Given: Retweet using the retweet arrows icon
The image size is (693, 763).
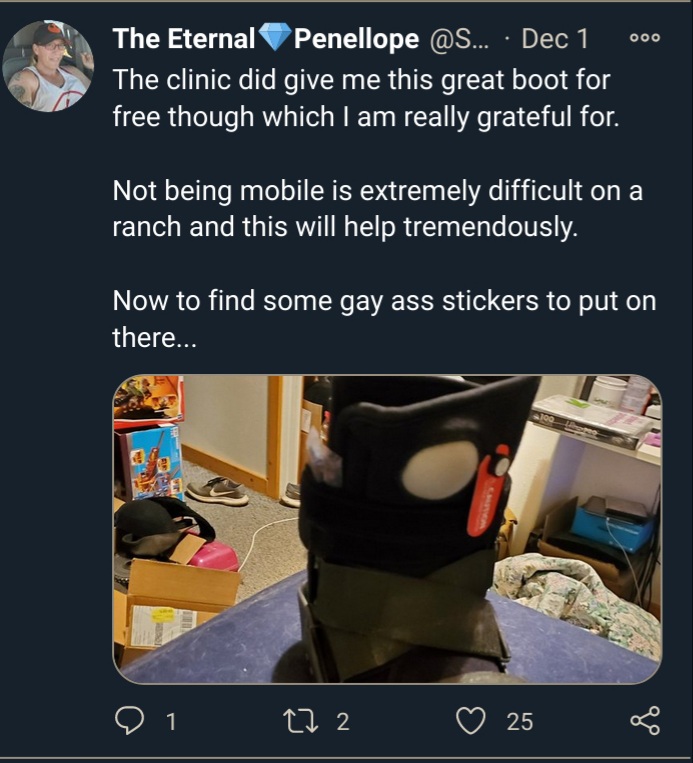Looking at the screenshot, I should click(302, 721).
